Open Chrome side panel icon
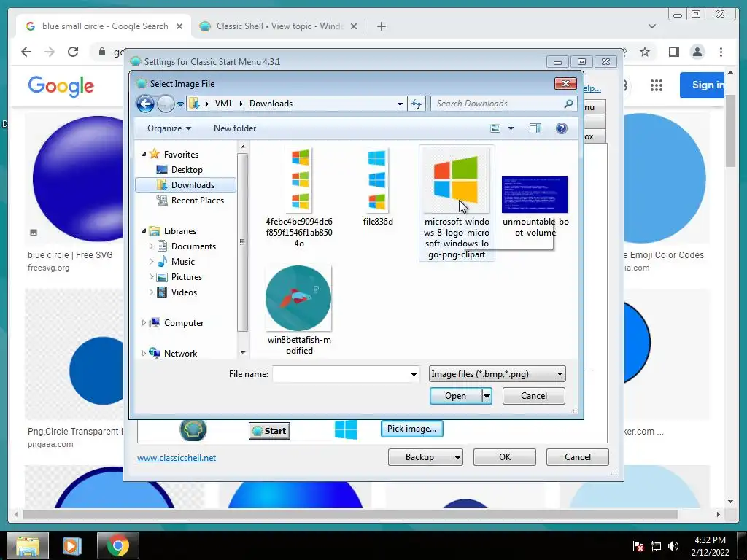 (673, 52)
